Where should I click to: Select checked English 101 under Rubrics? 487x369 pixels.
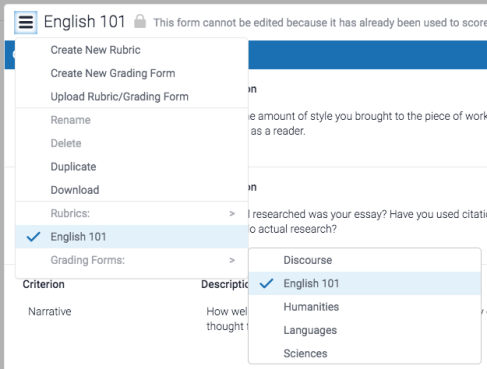132,237
